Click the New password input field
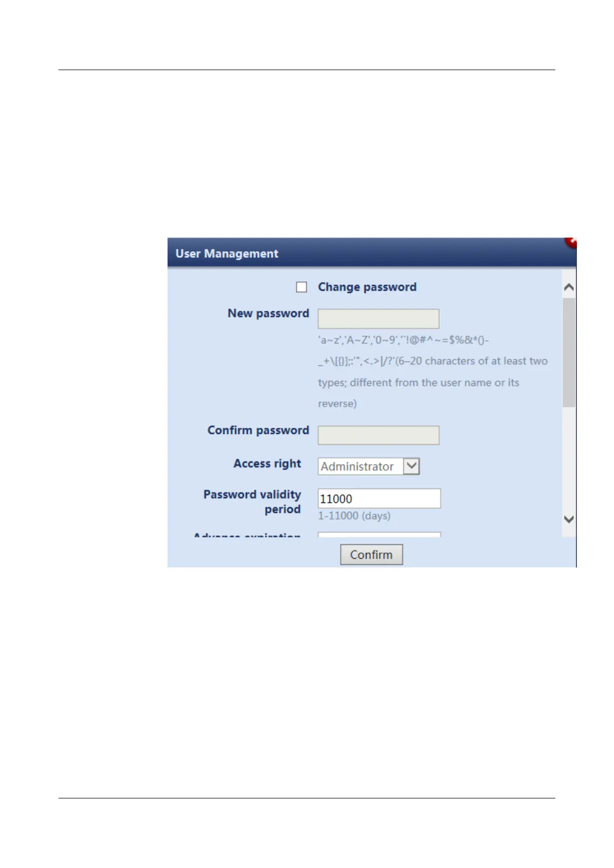 pyautogui.click(x=378, y=319)
